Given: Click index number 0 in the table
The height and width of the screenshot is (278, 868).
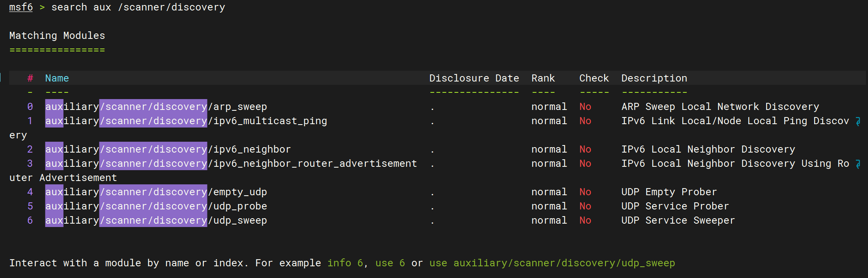Looking at the screenshot, I should [x=30, y=107].
